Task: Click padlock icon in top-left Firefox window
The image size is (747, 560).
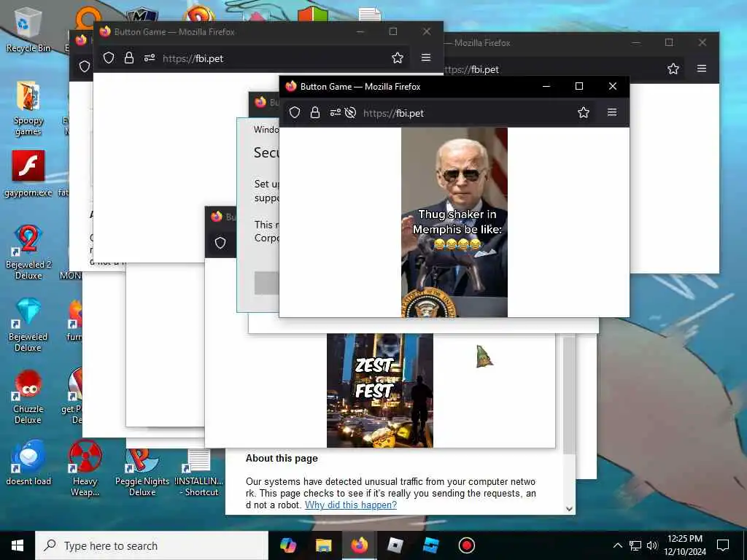Action: point(129,58)
